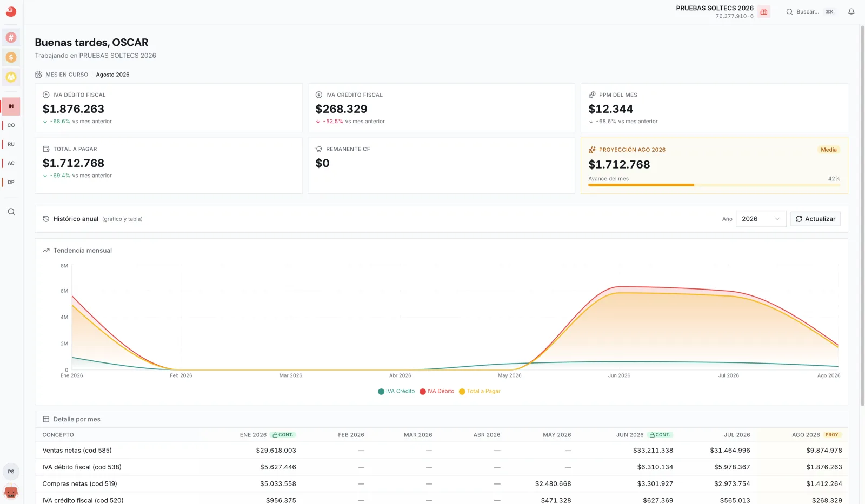Viewport: 865px width, 504px height.
Task: Toggle Total a Pagar series in legend
Action: pyautogui.click(x=480, y=391)
